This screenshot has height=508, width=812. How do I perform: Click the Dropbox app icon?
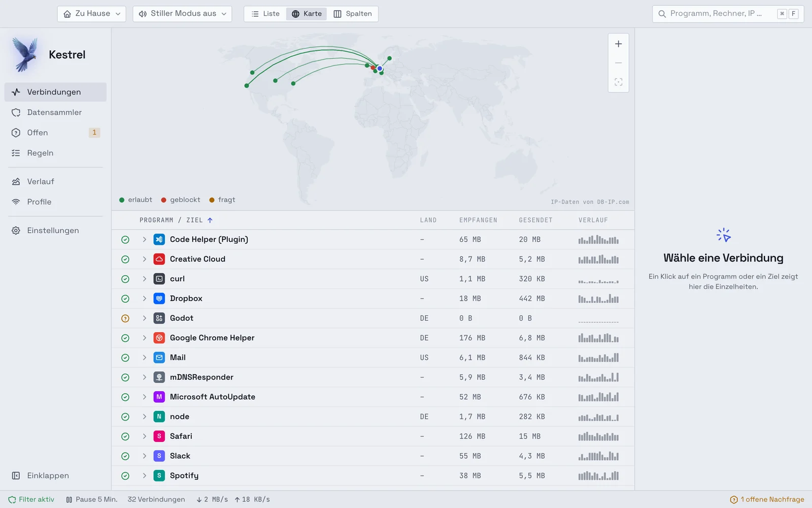pos(159,299)
